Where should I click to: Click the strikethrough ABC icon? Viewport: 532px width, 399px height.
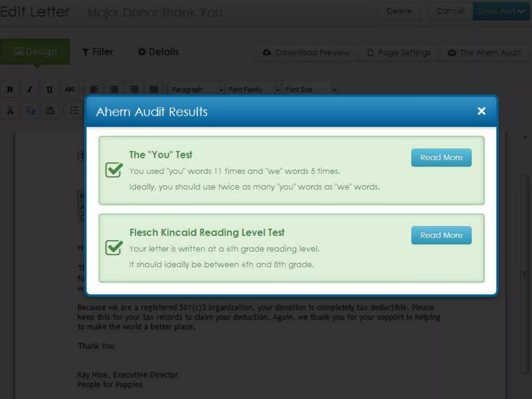pyautogui.click(x=69, y=89)
